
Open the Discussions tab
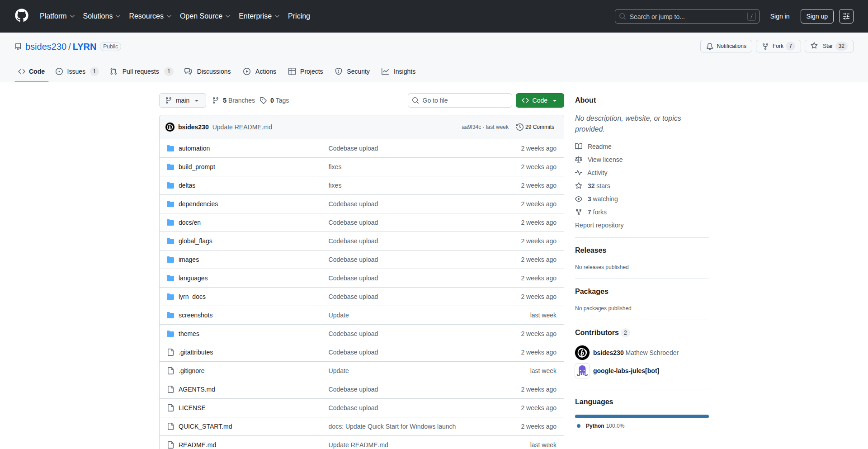(x=208, y=71)
